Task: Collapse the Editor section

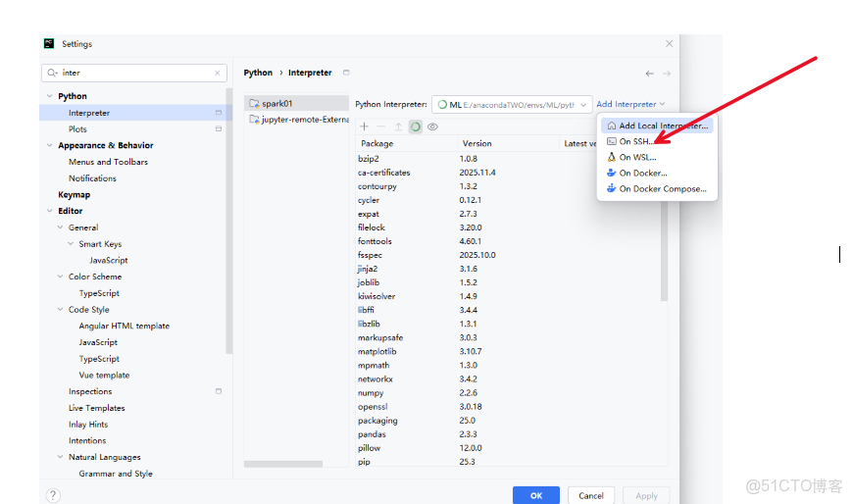Action: pyautogui.click(x=49, y=211)
